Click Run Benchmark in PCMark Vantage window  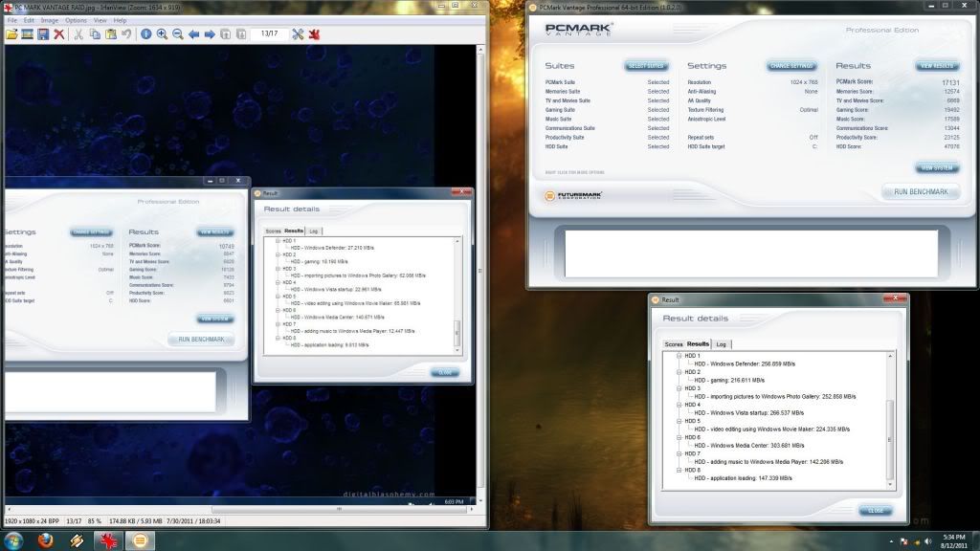coord(921,191)
